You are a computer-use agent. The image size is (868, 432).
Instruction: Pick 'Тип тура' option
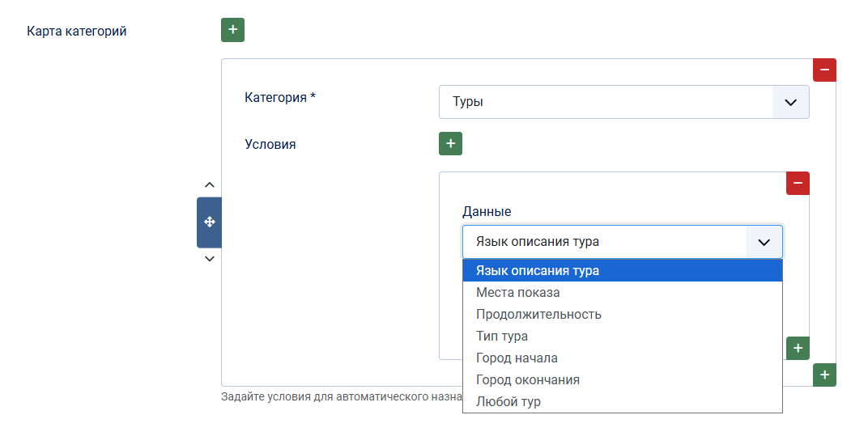(x=623, y=337)
